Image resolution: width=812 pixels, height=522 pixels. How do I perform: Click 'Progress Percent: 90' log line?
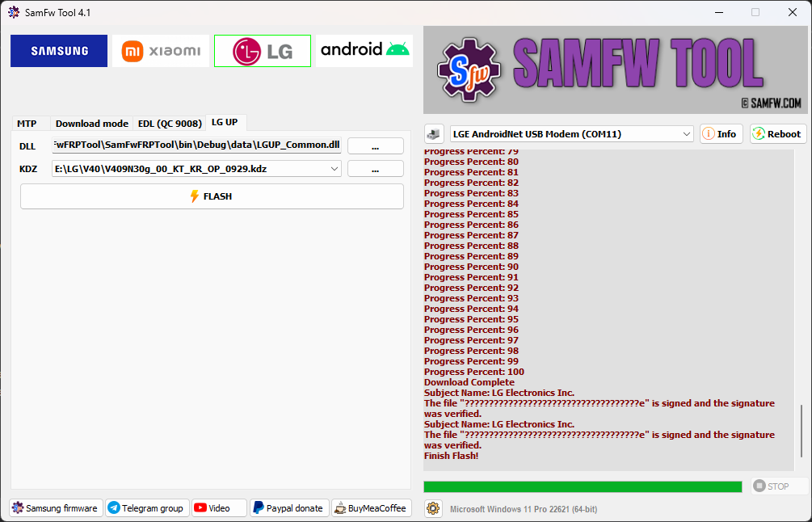point(471,267)
